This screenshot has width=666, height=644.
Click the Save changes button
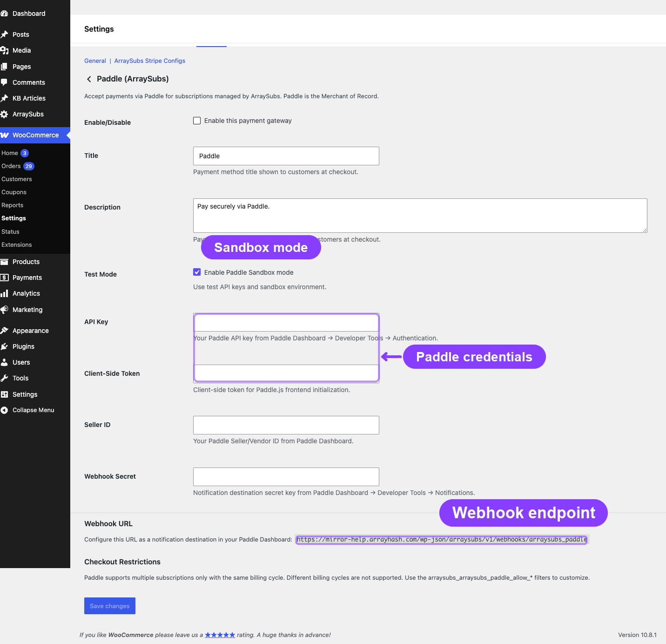tap(110, 606)
